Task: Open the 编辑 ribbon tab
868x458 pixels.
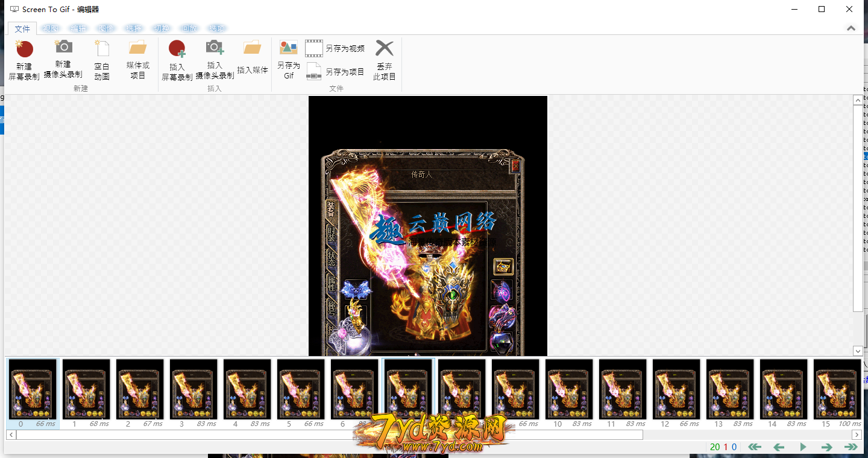Action: (x=78, y=28)
